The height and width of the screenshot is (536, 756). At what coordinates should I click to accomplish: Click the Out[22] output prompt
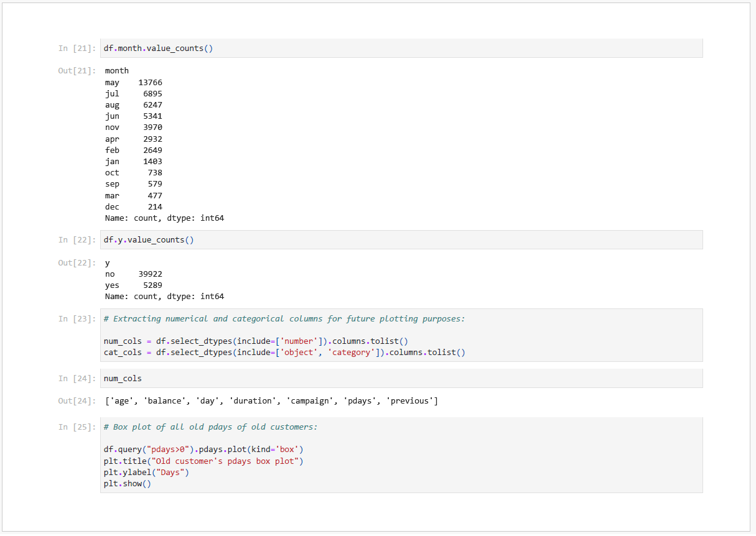(x=77, y=263)
